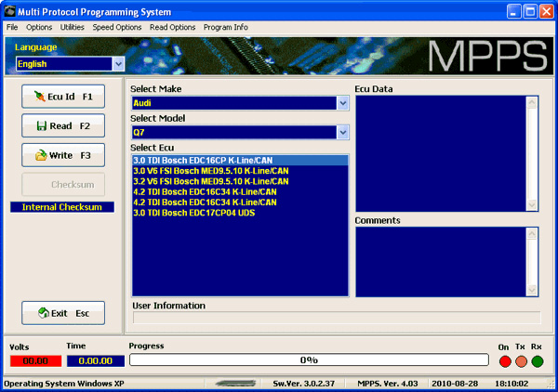
Task: Open the Read Options menu
Action: tap(173, 27)
